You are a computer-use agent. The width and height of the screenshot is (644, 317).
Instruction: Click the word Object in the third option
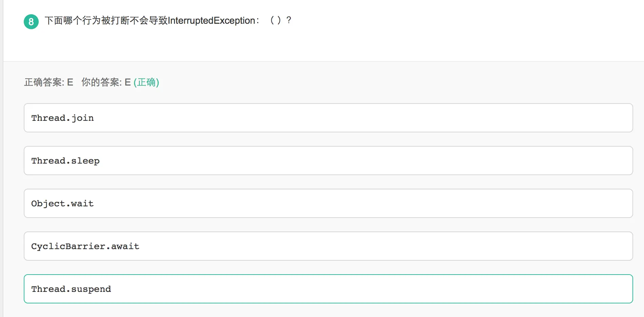[48, 204]
